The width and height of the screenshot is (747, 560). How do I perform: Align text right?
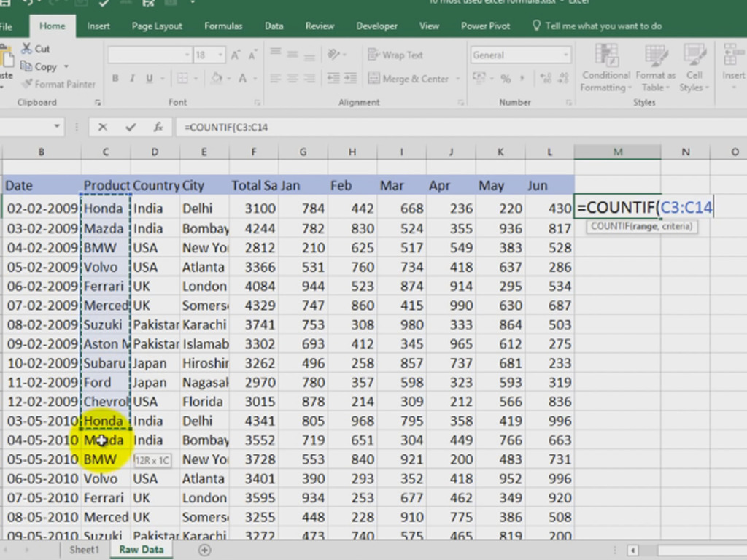coord(309,78)
